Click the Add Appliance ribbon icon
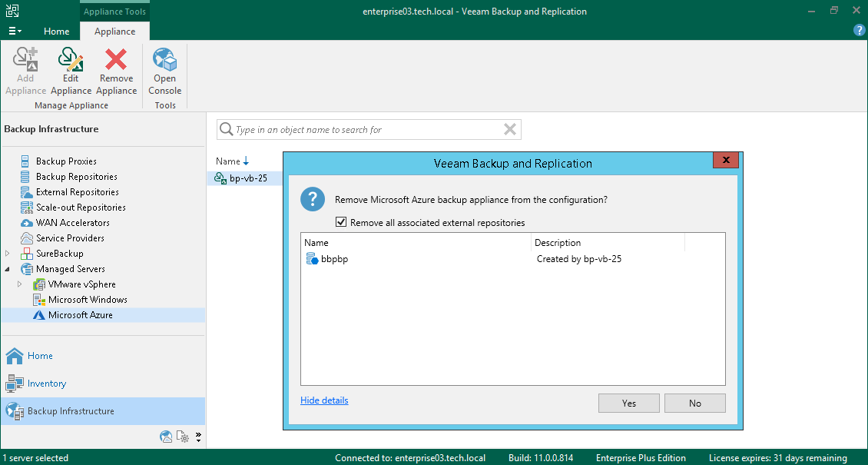 25,60
